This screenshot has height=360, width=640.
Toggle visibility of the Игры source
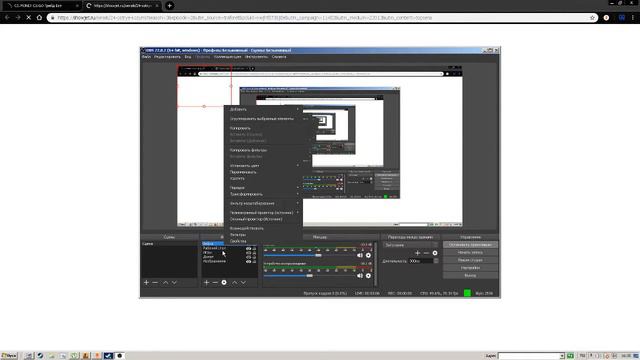(248, 253)
